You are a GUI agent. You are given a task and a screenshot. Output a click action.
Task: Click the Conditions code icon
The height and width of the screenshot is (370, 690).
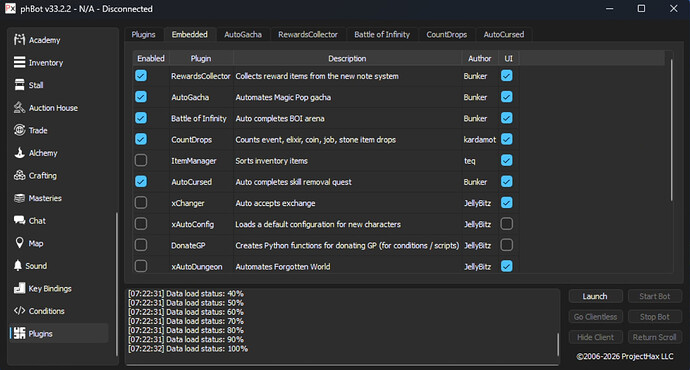[19, 311]
